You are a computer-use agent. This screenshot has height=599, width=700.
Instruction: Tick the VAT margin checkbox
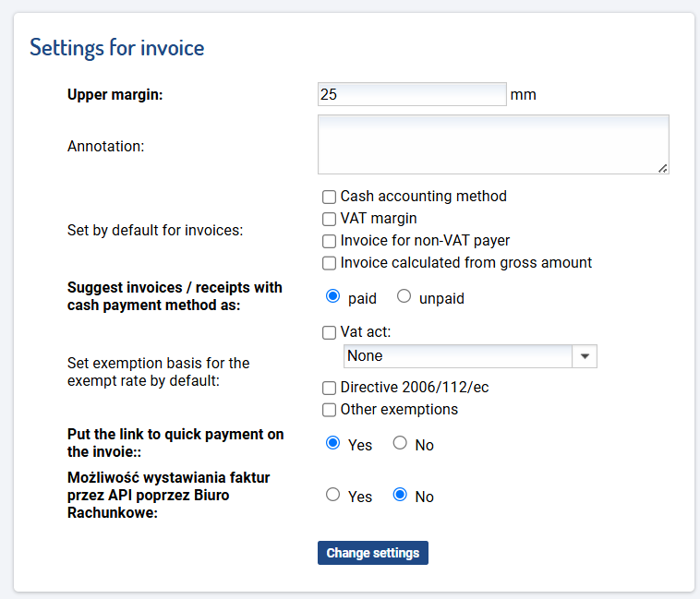(329, 219)
